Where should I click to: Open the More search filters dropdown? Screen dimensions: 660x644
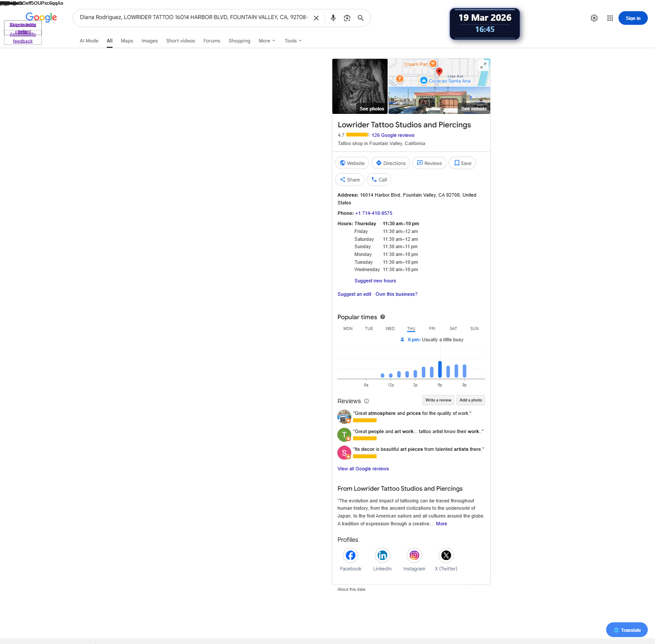coord(267,41)
